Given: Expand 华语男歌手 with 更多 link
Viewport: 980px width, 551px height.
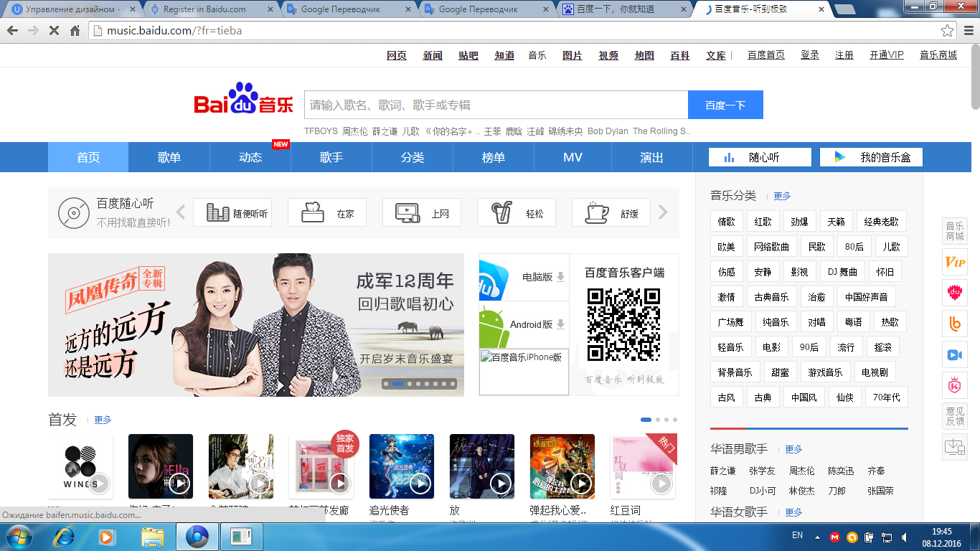Looking at the screenshot, I should pos(793,449).
